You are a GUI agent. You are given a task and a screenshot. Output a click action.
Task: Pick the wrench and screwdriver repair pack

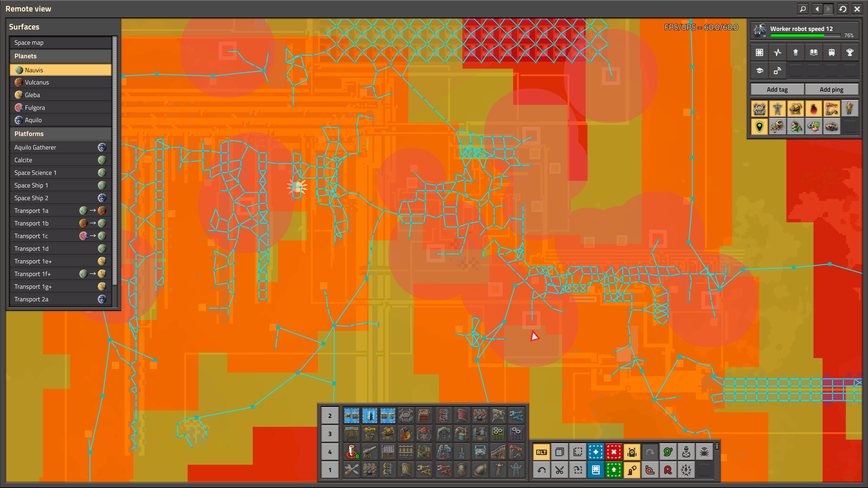click(x=351, y=470)
